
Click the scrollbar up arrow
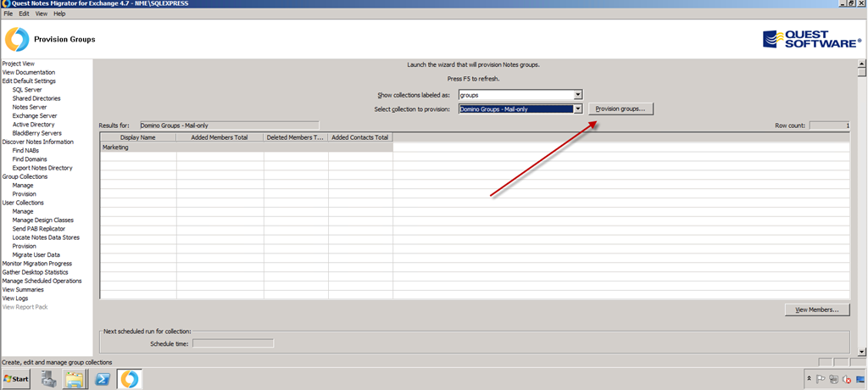point(861,64)
